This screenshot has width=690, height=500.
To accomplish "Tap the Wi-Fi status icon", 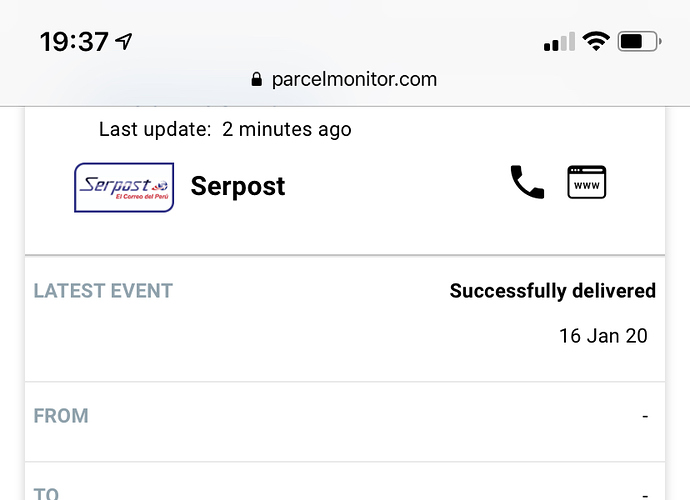I will tap(596, 42).
